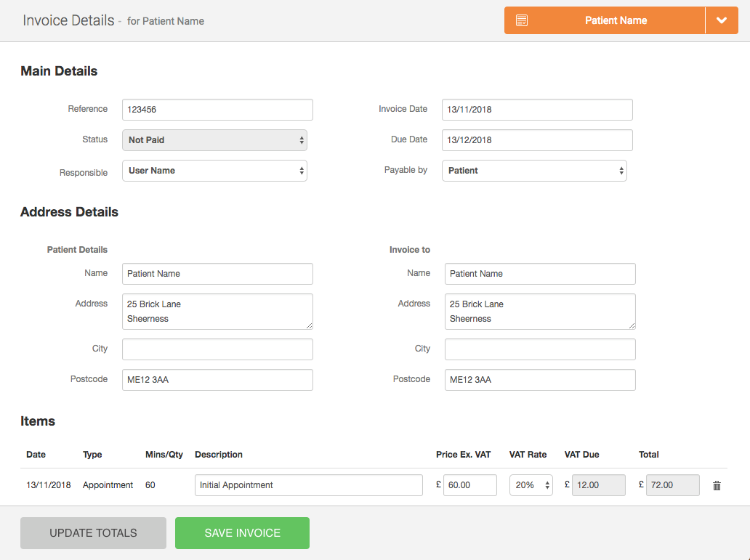Open the Status dropdown showing Not Paid
The width and height of the screenshot is (750, 560).
[x=215, y=140]
